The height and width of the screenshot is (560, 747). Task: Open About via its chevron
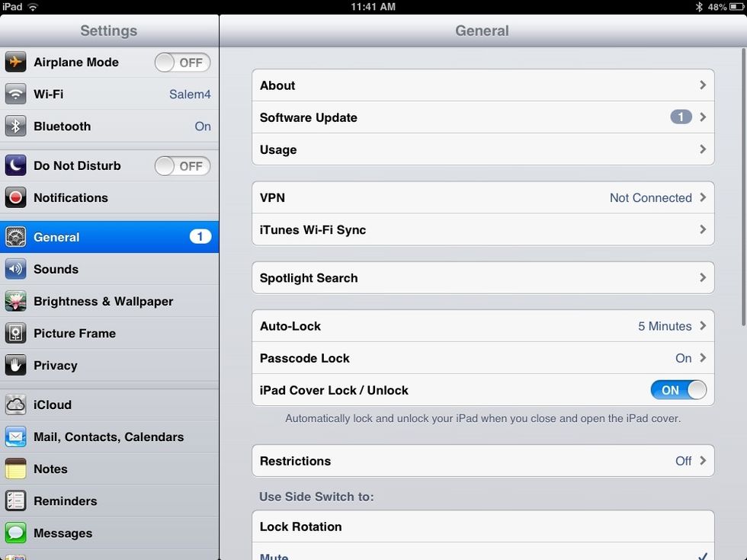point(703,85)
